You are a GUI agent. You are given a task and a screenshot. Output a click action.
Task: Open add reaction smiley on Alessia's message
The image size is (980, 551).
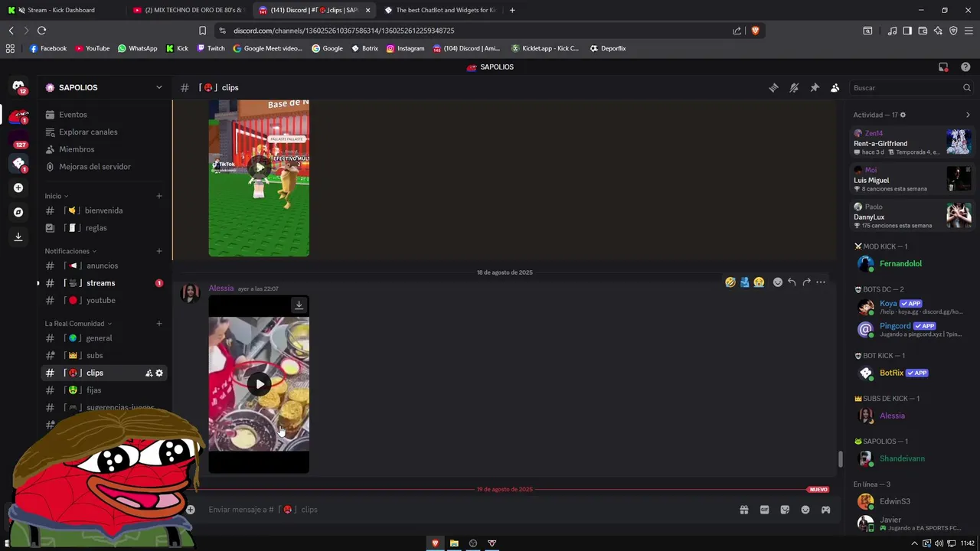point(778,282)
